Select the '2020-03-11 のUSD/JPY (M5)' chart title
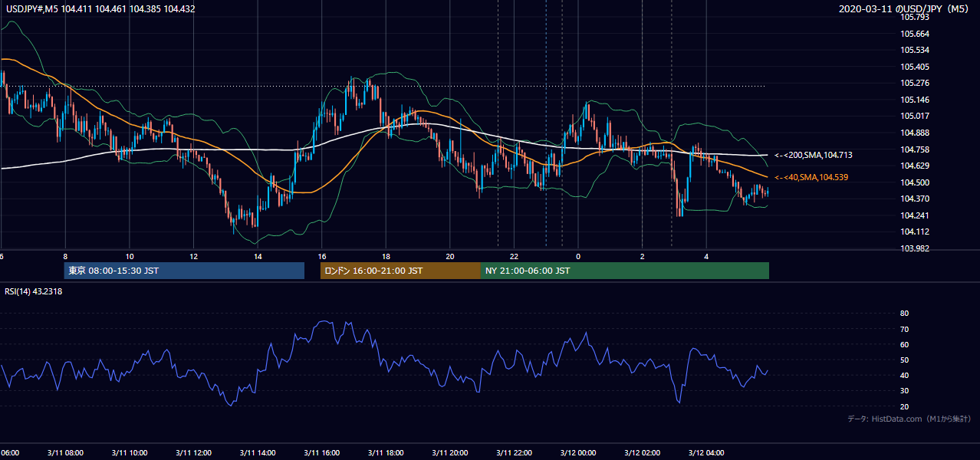 point(905,9)
